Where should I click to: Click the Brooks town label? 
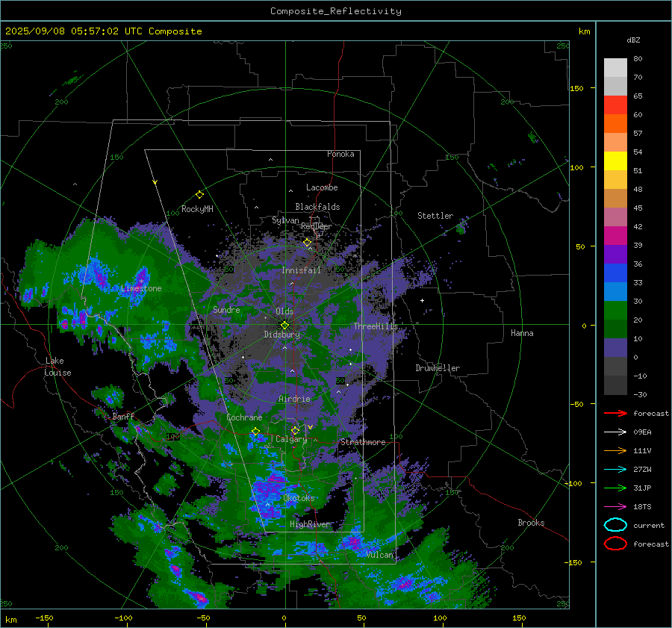[531, 523]
